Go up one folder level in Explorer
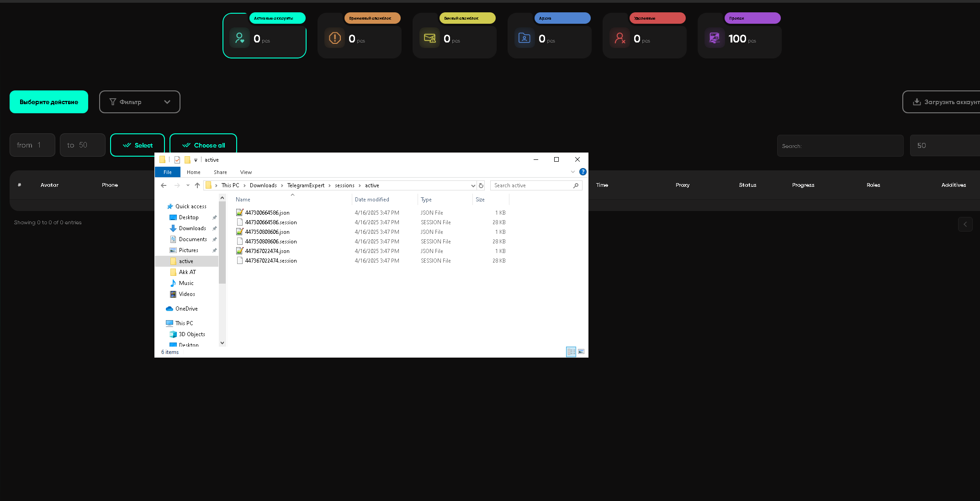980x501 pixels. [x=197, y=185]
